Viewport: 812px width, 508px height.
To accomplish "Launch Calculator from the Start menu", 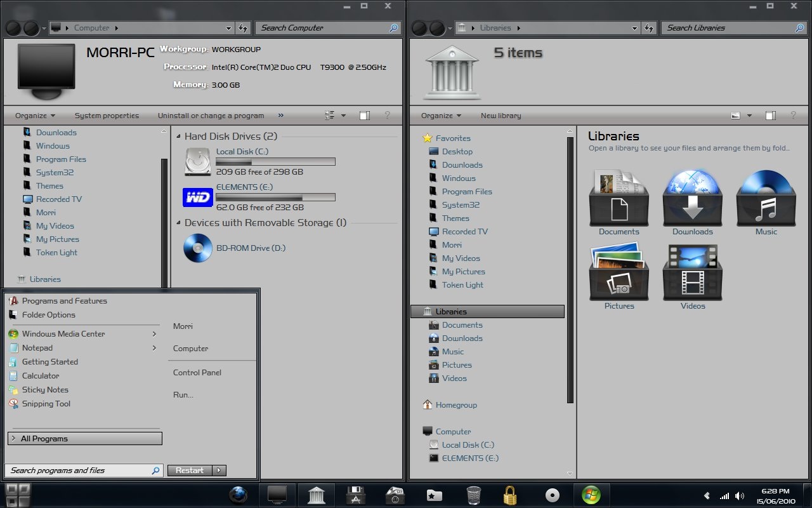I will pos(40,375).
